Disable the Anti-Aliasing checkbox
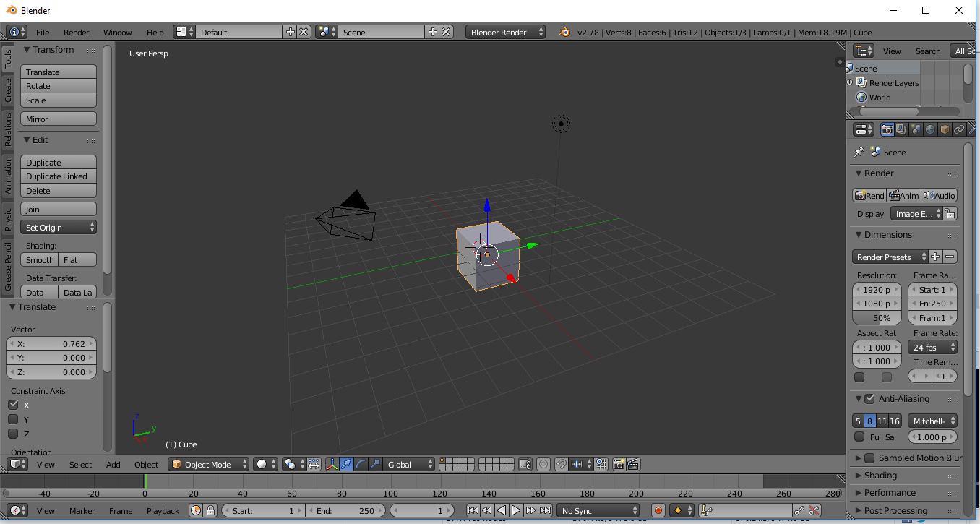Screen dimensions: 980x524 point(870,398)
